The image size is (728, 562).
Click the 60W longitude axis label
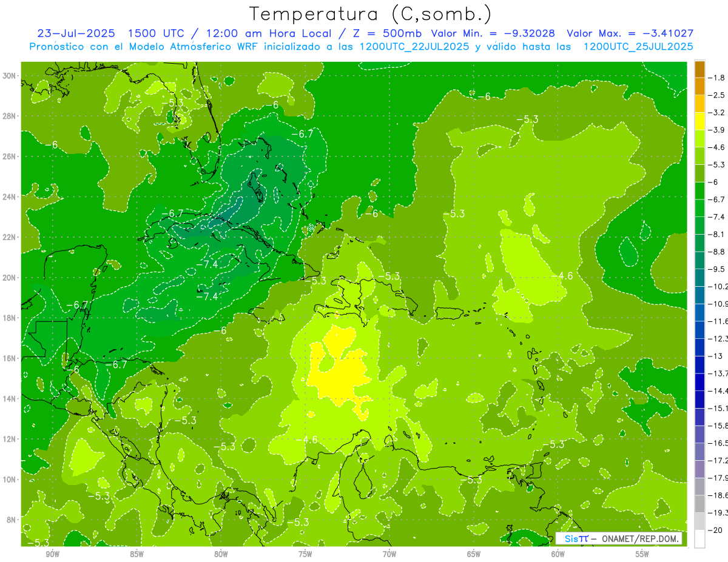558,554
